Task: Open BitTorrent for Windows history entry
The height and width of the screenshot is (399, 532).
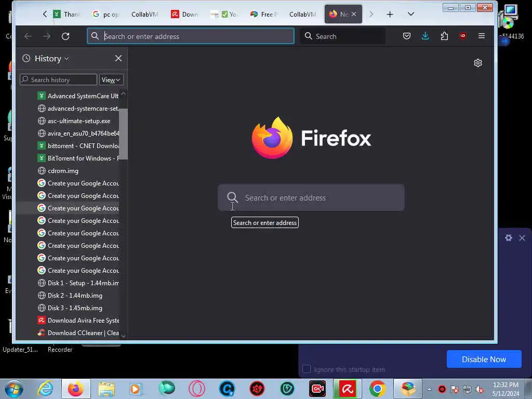Action: tap(78, 158)
